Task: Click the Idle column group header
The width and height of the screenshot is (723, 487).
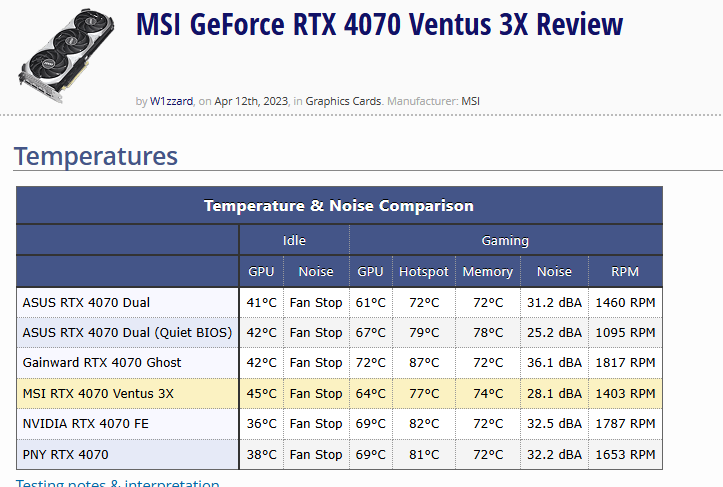Action: point(294,240)
